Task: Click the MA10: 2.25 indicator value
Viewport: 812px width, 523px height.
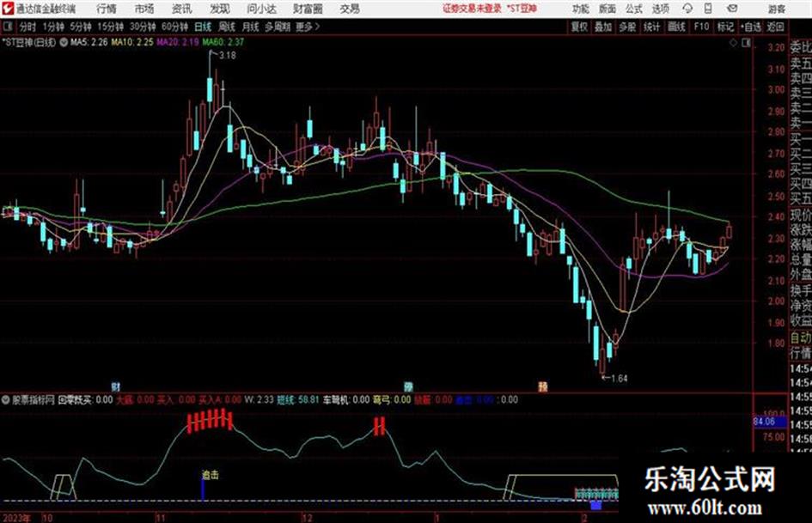Action: [132, 42]
